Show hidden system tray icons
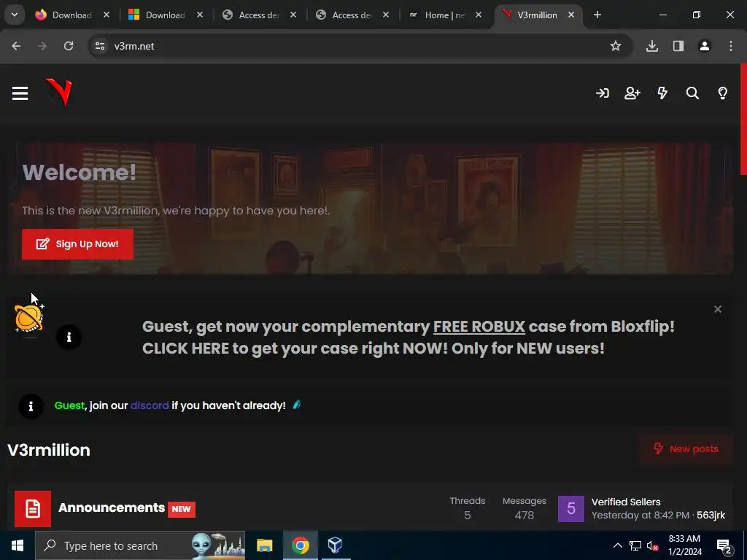 click(x=617, y=545)
